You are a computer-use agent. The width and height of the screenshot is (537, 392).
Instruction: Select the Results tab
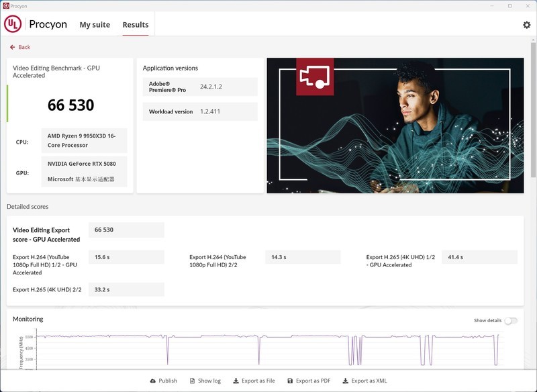click(x=135, y=24)
